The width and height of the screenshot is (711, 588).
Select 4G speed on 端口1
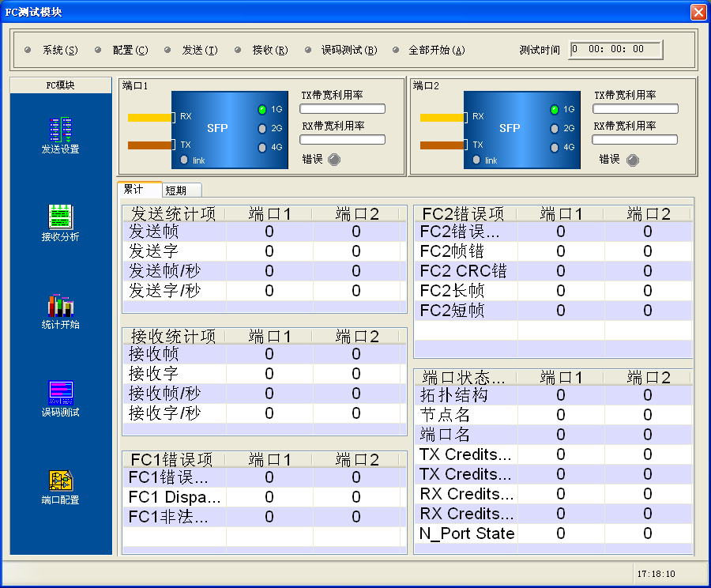point(262,148)
